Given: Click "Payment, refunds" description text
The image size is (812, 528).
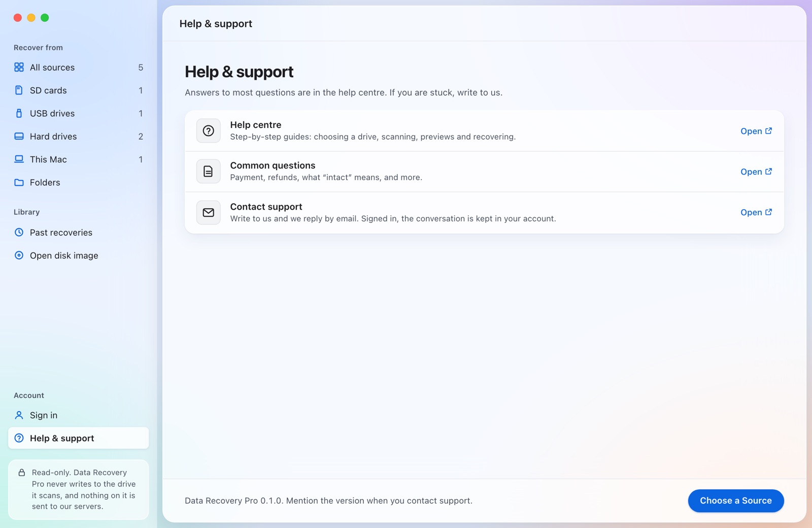Looking at the screenshot, I should coord(326,177).
